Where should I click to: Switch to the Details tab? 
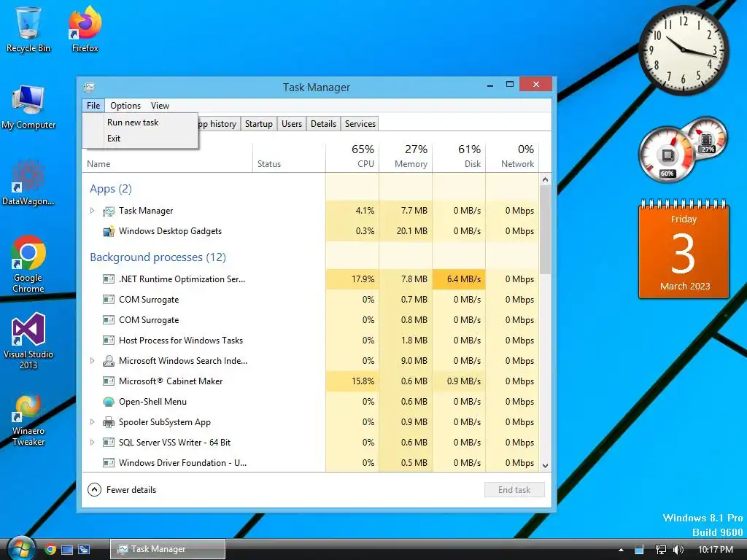[x=323, y=124]
